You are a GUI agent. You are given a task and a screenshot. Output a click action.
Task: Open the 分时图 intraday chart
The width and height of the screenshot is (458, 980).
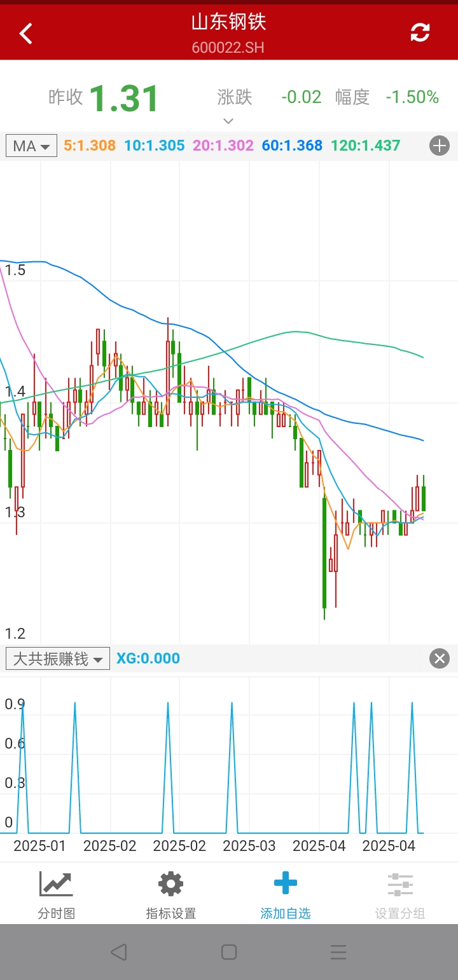[57, 895]
